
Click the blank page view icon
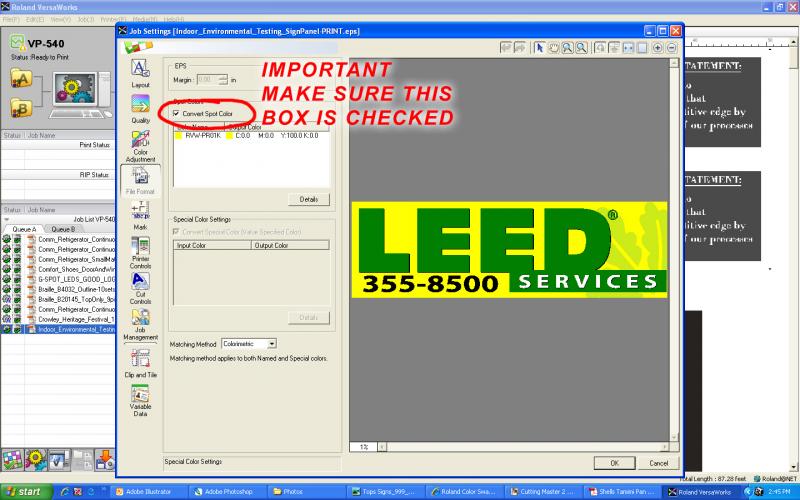click(x=642, y=47)
